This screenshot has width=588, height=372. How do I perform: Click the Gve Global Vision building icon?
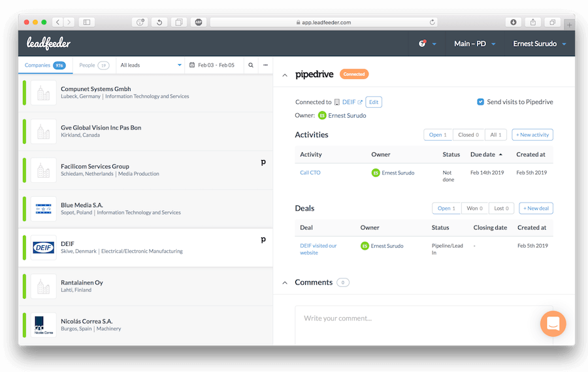click(x=44, y=131)
